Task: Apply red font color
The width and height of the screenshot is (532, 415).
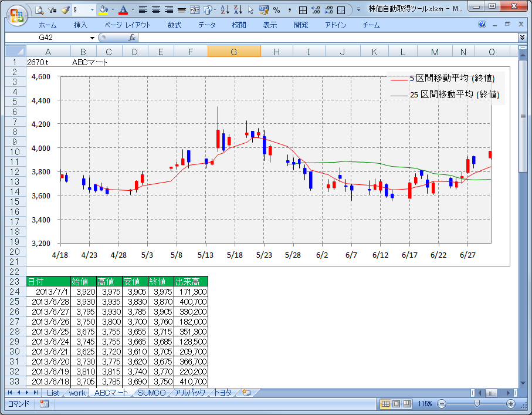Action: click(123, 10)
